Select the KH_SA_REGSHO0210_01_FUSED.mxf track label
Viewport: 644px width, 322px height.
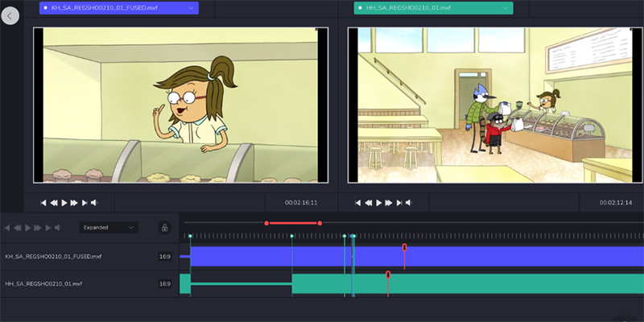53,257
